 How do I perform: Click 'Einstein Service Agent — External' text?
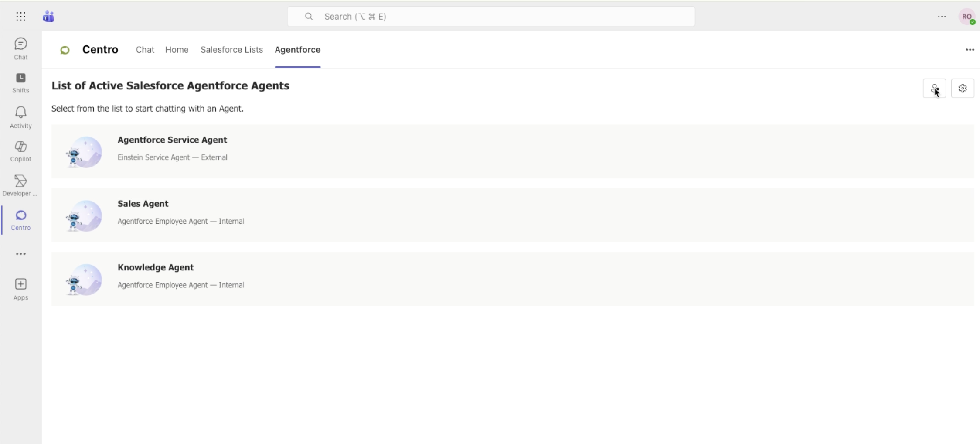click(x=173, y=157)
